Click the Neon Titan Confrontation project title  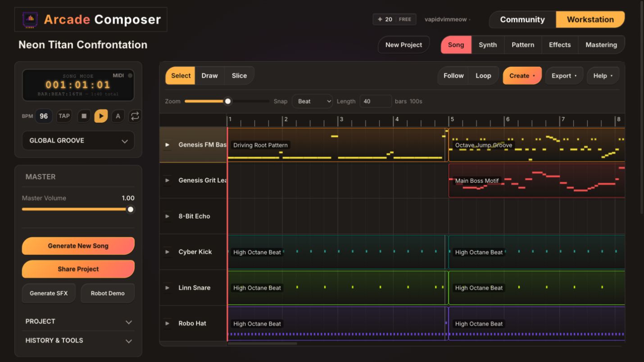click(x=83, y=45)
